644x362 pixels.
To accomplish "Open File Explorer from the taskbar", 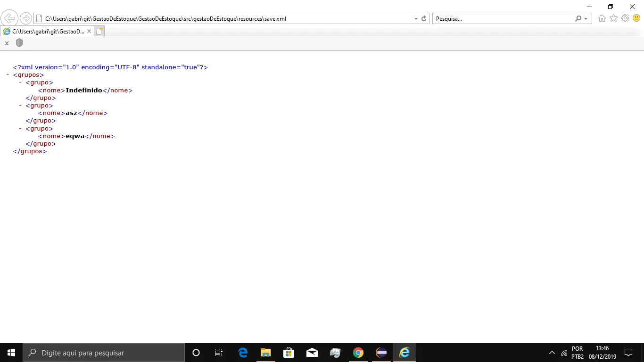I will click(x=266, y=353).
